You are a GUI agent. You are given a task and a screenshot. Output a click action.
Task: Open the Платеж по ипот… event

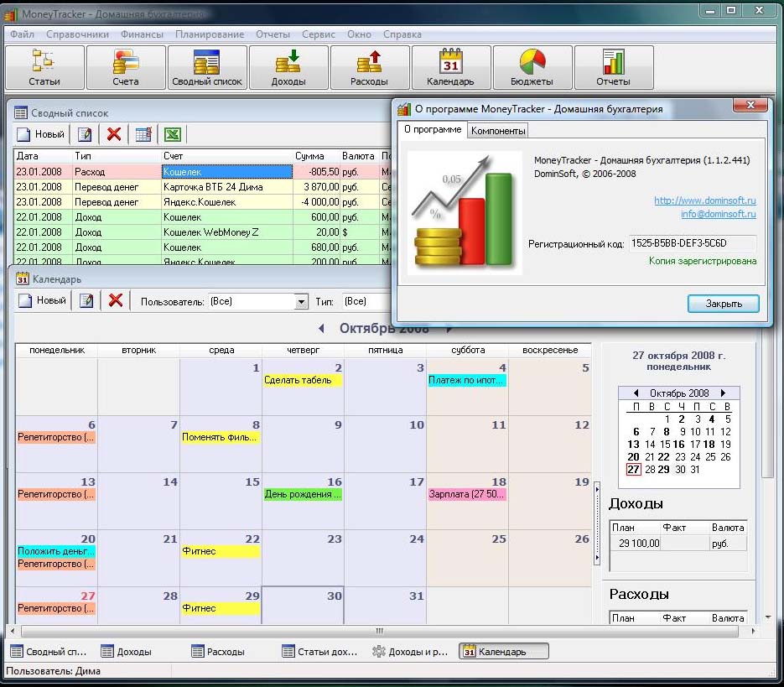tap(466, 380)
